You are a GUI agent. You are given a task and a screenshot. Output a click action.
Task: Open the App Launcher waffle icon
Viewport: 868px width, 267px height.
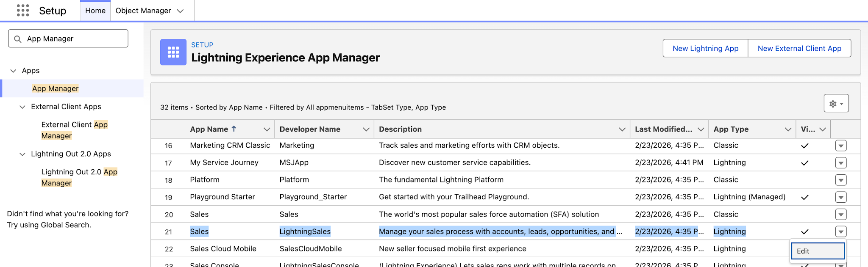[x=23, y=11]
